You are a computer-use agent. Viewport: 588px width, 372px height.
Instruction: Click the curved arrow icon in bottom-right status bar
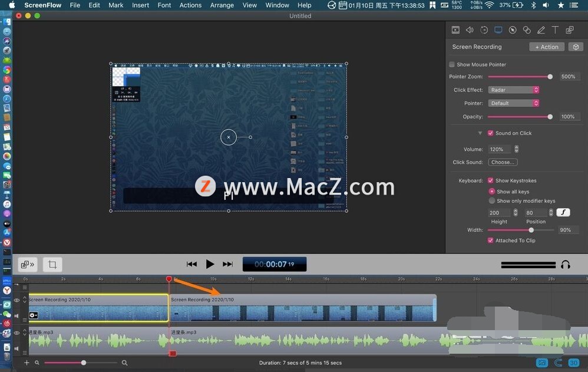coord(558,363)
